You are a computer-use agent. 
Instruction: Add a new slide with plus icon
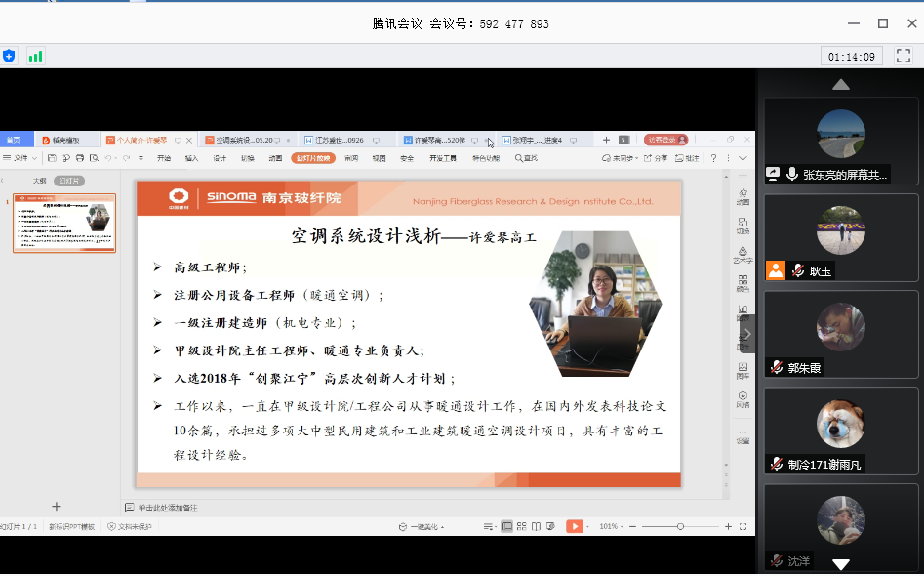56,506
